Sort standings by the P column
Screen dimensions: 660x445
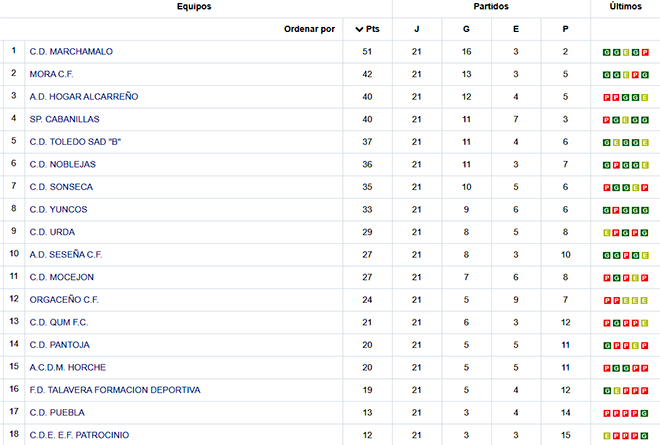(565, 29)
